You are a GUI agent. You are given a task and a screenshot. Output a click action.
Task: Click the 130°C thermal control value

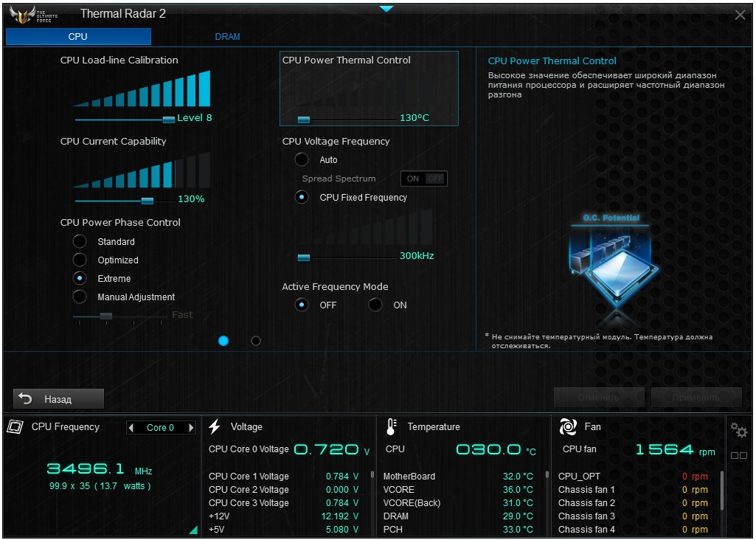[415, 117]
